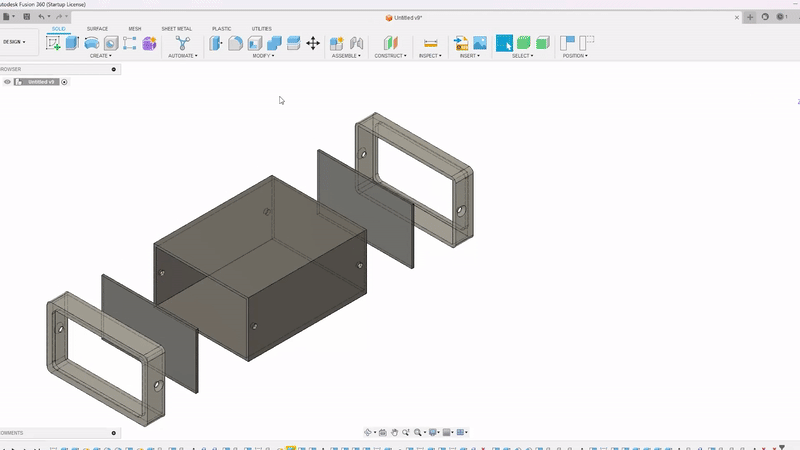Image resolution: width=800 pixels, height=450 pixels.
Task: Expand the Construct menu
Action: 390,56
